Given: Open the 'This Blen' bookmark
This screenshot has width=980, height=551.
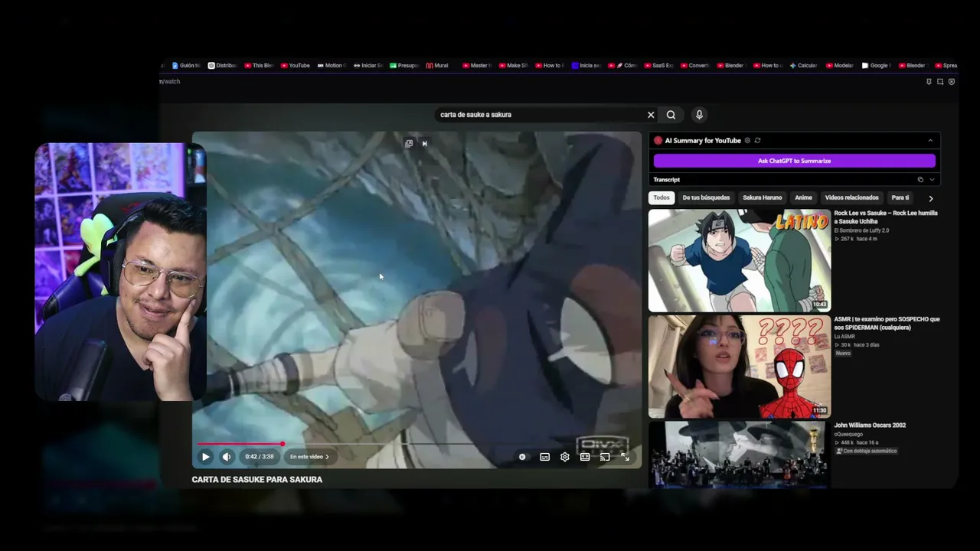Looking at the screenshot, I should pos(260,66).
